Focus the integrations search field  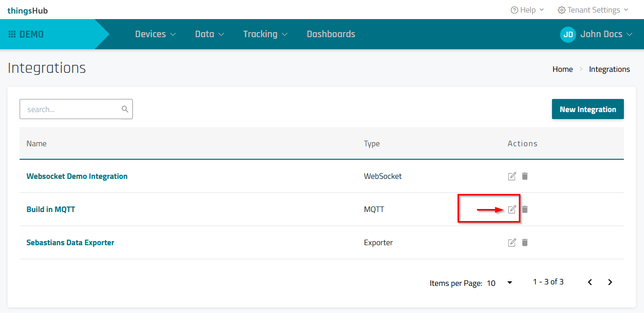(70, 109)
